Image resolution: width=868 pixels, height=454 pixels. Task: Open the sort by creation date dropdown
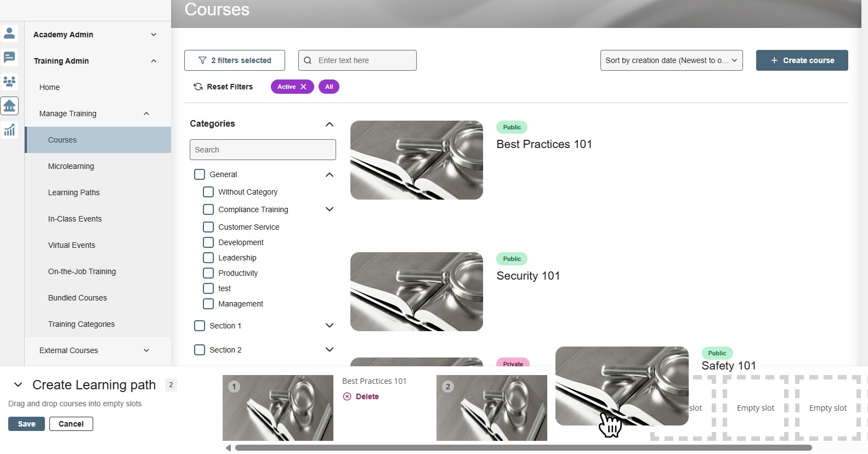[x=671, y=60]
